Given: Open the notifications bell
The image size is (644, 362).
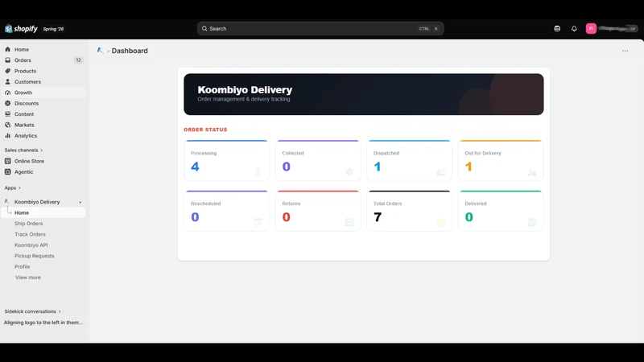Looking at the screenshot, I should click(574, 28).
